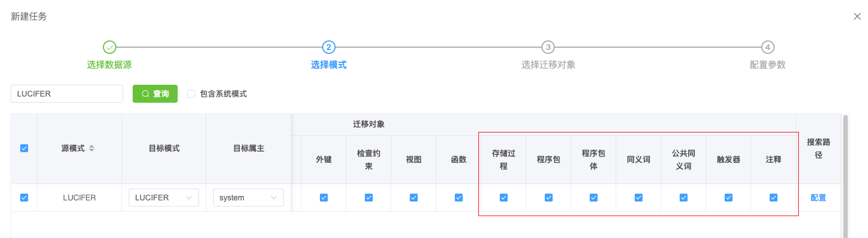The image size is (868, 238).
Task: Click the LUCIFER schema search input field
Action: tap(67, 94)
